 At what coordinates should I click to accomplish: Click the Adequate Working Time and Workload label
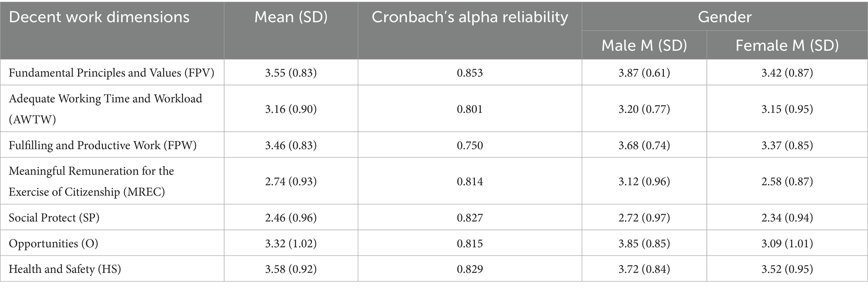(105, 109)
